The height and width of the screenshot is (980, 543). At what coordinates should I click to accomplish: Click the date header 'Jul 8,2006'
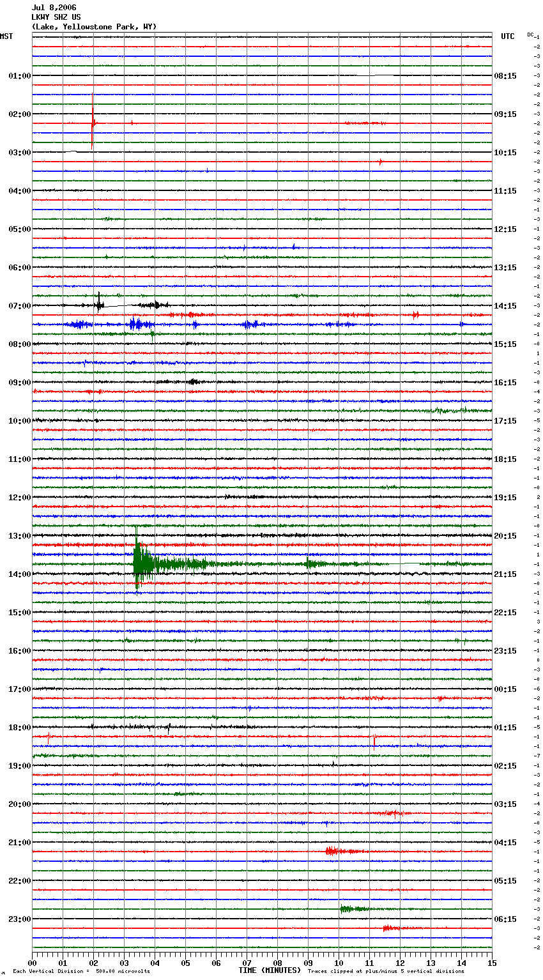[54, 8]
